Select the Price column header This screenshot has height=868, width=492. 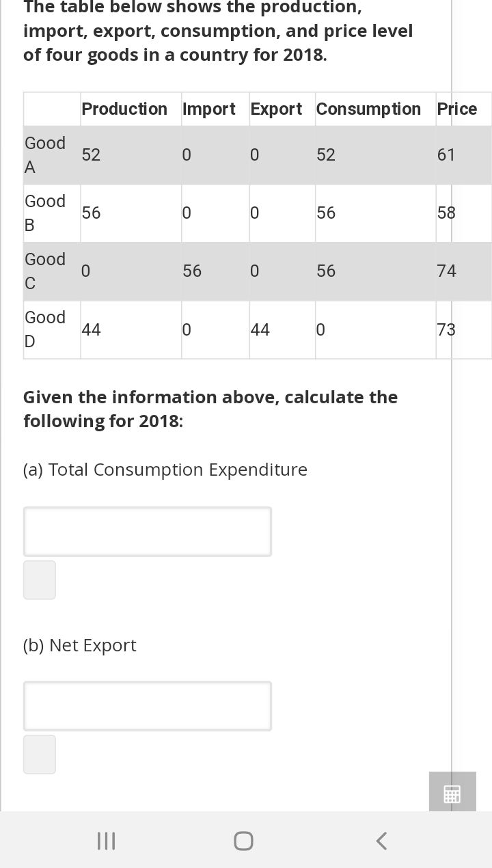(456, 109)
